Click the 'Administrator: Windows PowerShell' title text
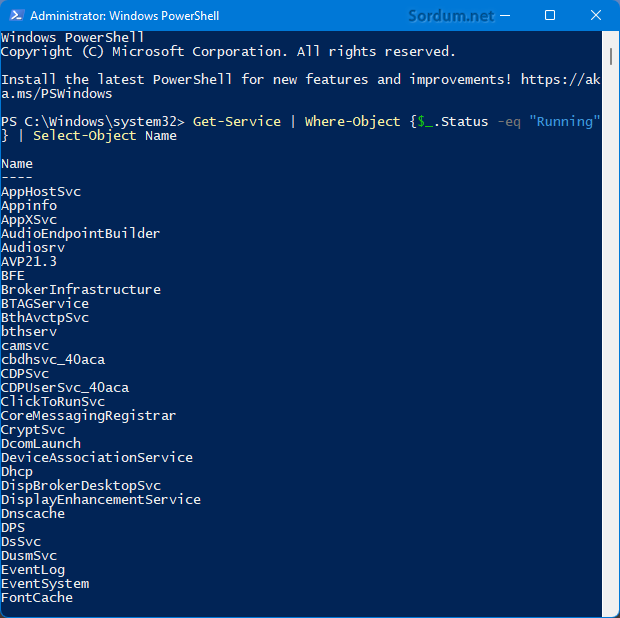Image resolution: width=620 pixels, height=618 pixels. (125, 16)
